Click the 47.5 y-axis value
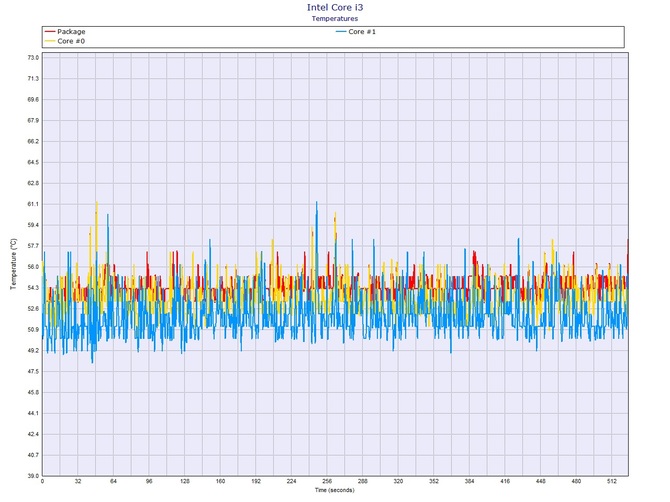The image size is (670, 502). tap(33, 372)
